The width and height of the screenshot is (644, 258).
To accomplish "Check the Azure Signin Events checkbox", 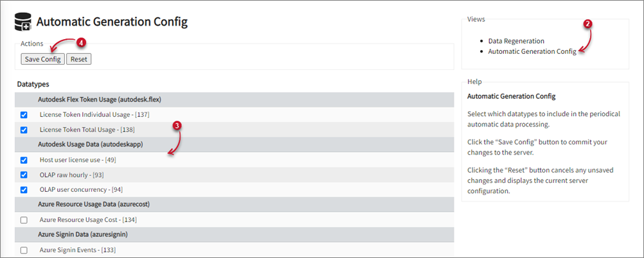I will click(x=24, y=250).
